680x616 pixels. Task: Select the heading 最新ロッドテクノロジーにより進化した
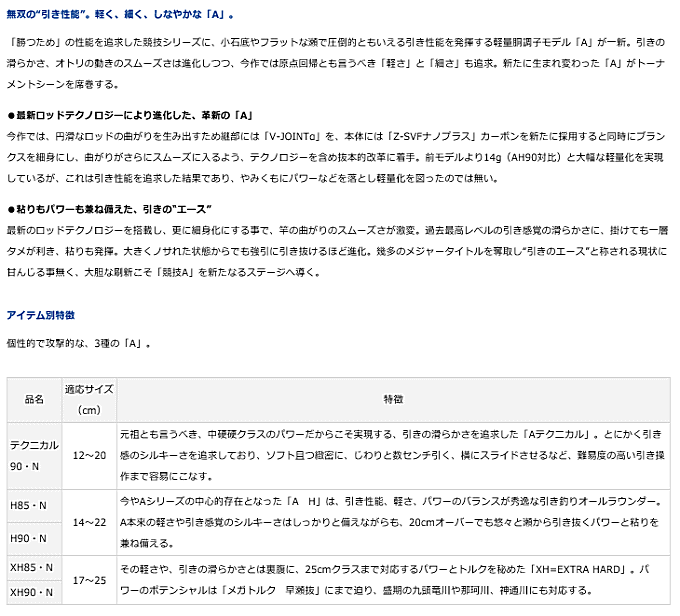(130, 115)
